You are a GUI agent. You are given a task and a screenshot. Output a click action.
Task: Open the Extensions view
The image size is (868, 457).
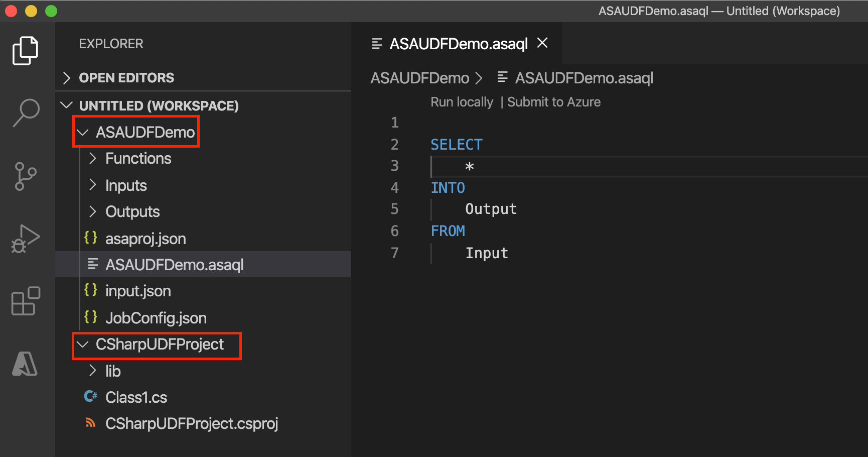click(x=25, y=301)
